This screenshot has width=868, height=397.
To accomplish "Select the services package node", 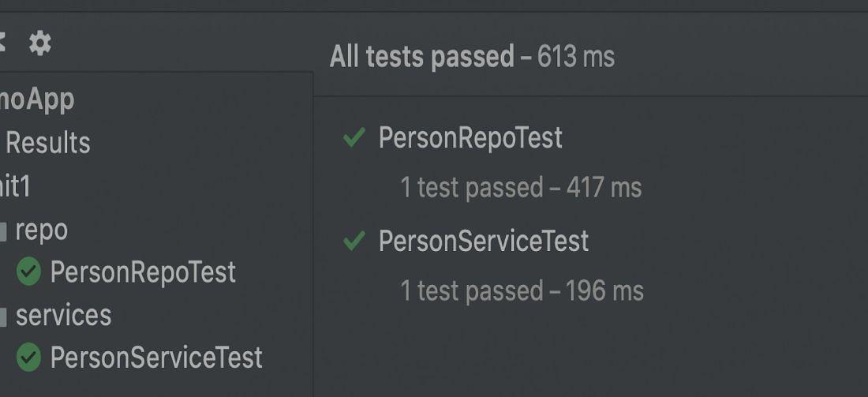I will (x=63, y=316).
